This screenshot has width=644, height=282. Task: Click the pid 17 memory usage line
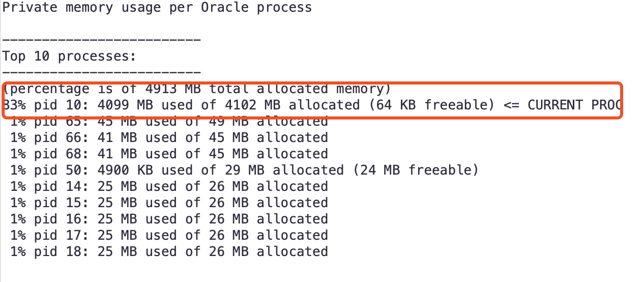[169, 236]
